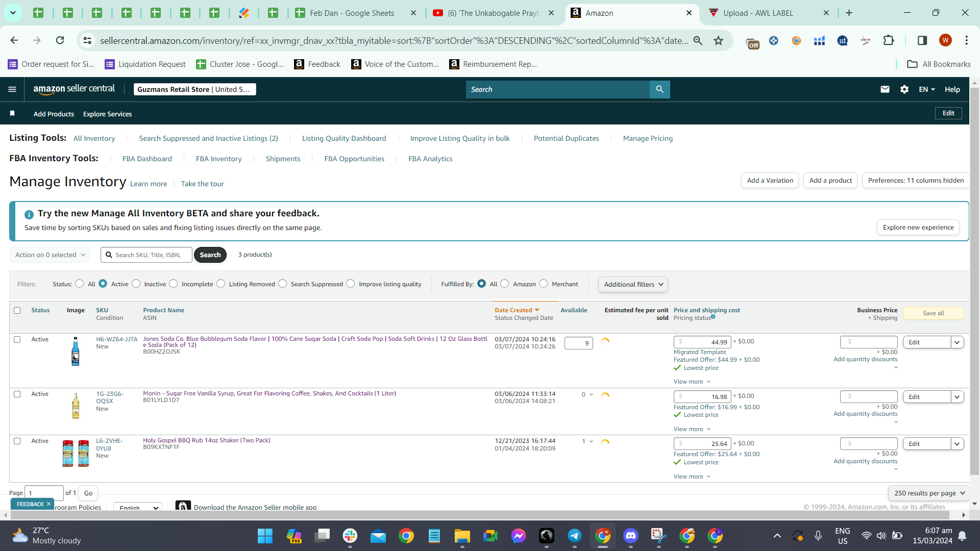Go to Manage Pricing
Viewport: 980px width, 551px height.
click(x=648, y=138)
